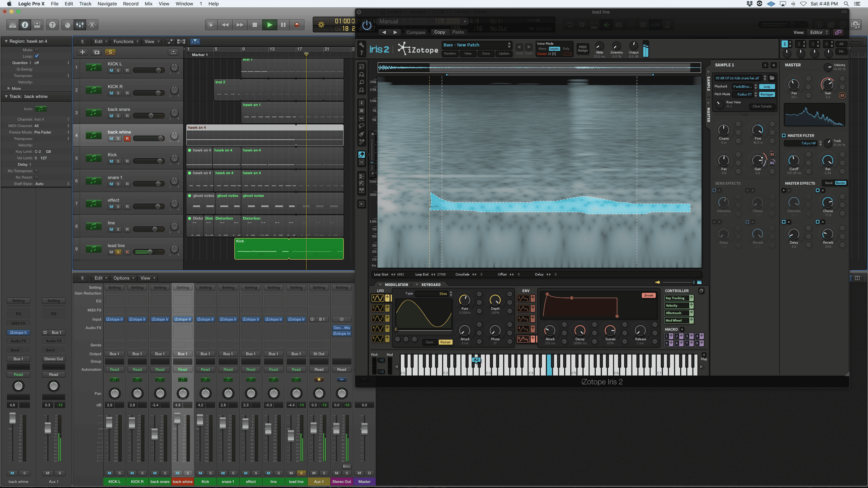The height and width of the screenshot is (488, 868).
Task: Click the Stop transport button
Action: click(x=255, y=25)
